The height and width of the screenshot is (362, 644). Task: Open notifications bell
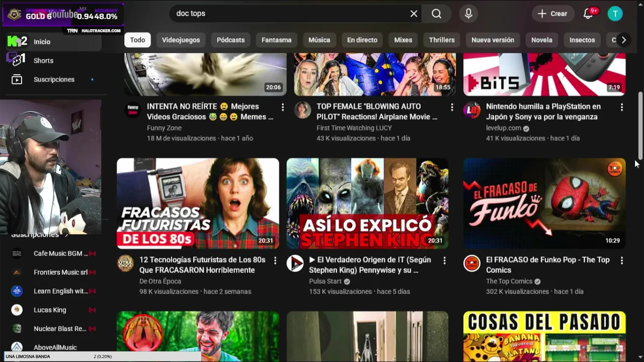(588, 14)
